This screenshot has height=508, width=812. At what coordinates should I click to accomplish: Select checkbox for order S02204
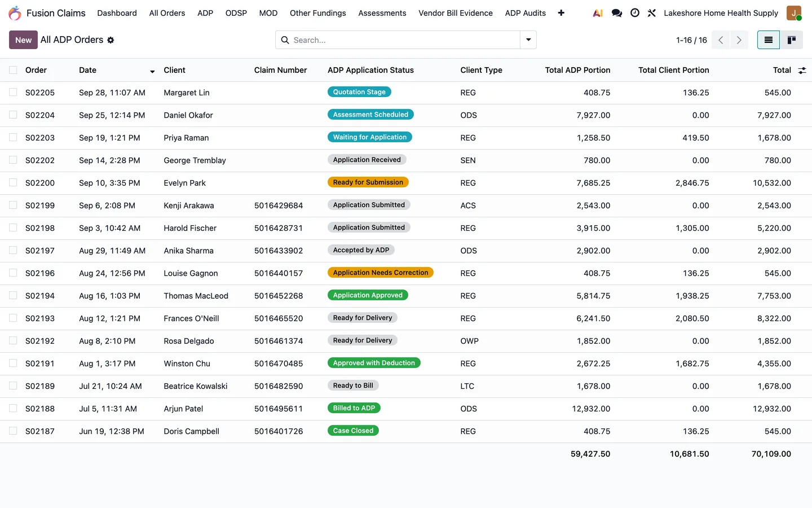13,115
